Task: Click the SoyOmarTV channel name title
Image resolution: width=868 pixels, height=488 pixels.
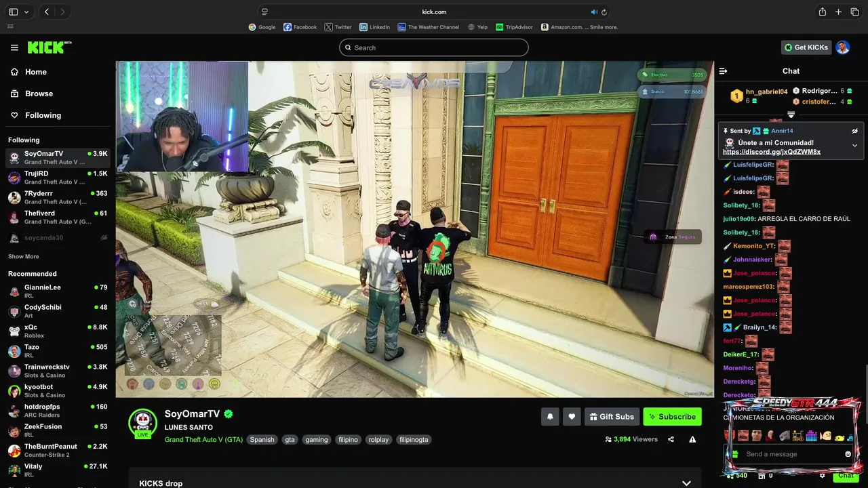Action: 192,413
